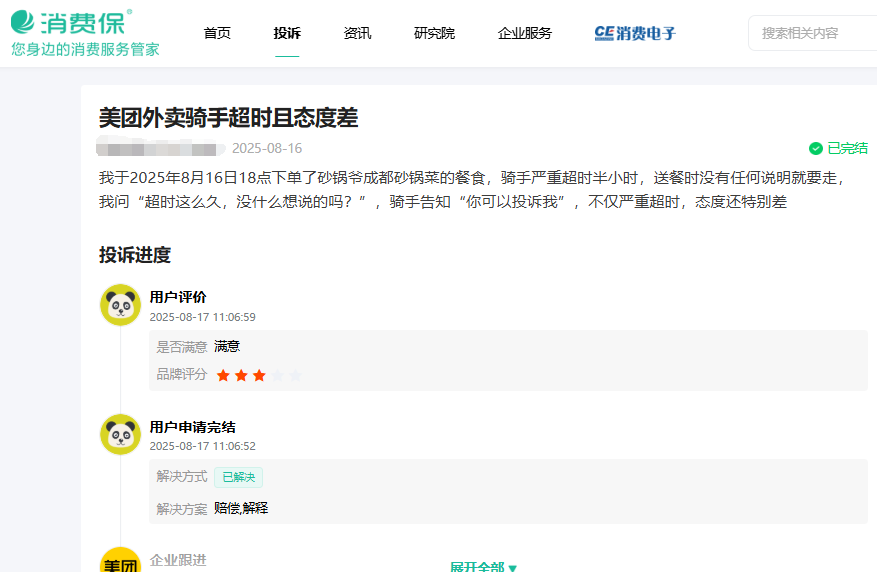Click the 企业跟进 entry title
The width and height of the screenshot is (877, 572).
[178, 560]
